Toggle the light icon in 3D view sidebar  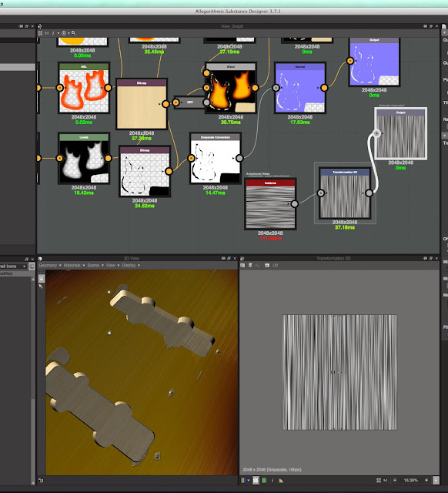click(41, 286)
